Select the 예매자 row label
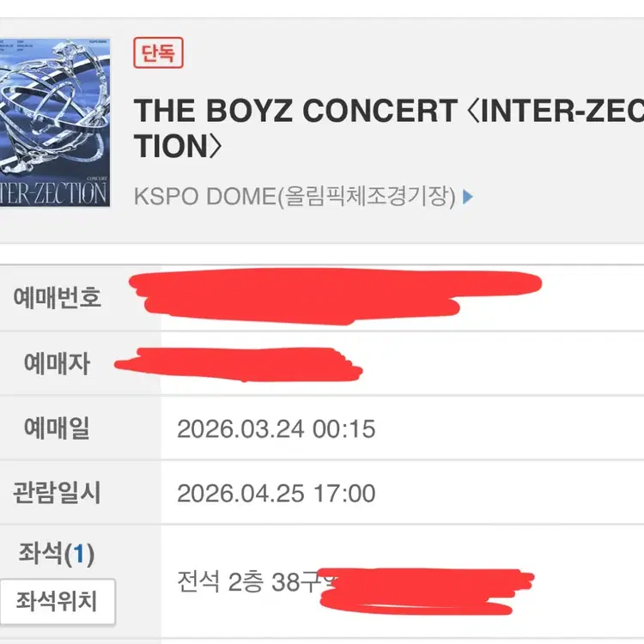This screenshot has width=644, height=644. coord(57,363)
